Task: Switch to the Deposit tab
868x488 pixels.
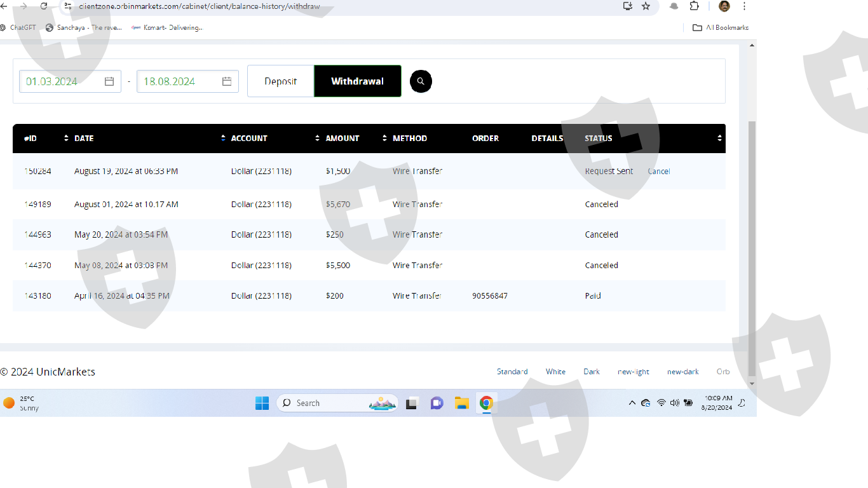Action: coord(281,81)
